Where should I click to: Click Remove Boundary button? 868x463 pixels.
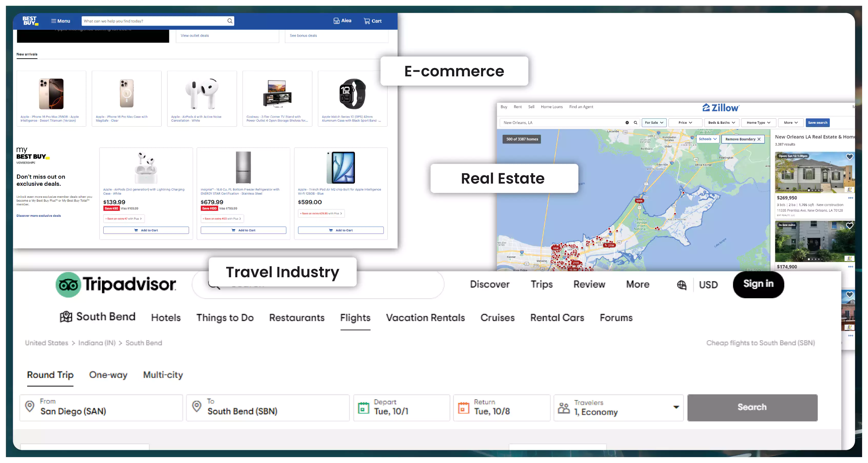click(x=743, y=139)
